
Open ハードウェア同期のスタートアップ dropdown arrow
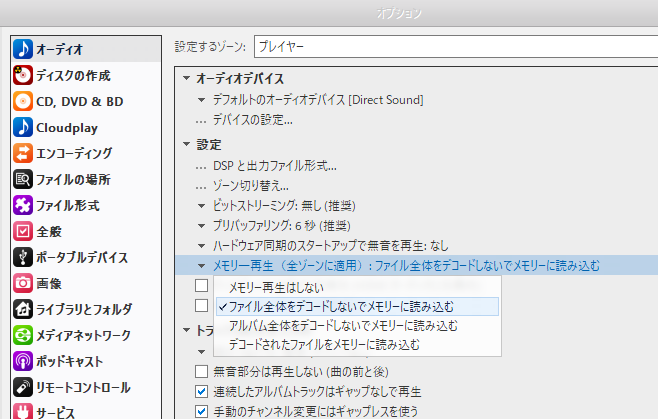[x=201, y=246]
